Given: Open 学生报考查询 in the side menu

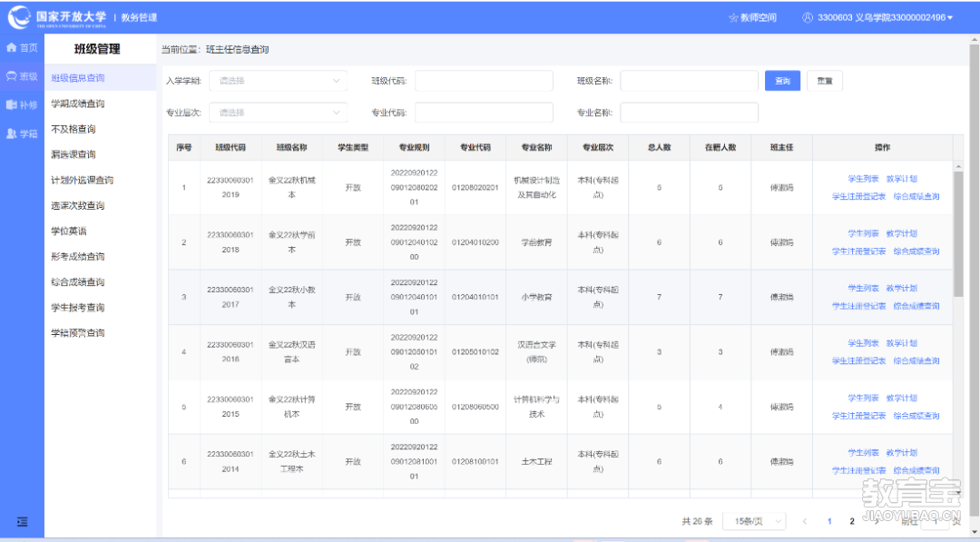Looking at the screenshot, I should (x=78, y=307).
